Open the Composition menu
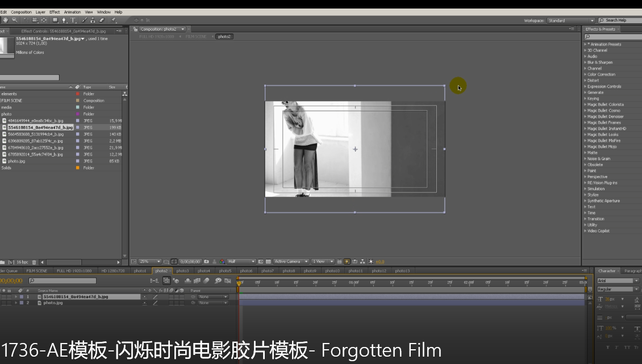The height and width of the screenshot is (364, 642). pos(21,12)
